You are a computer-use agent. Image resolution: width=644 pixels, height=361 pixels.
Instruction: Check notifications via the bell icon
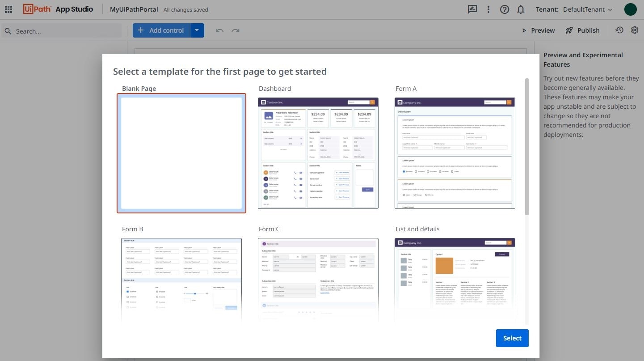[521, 9]
